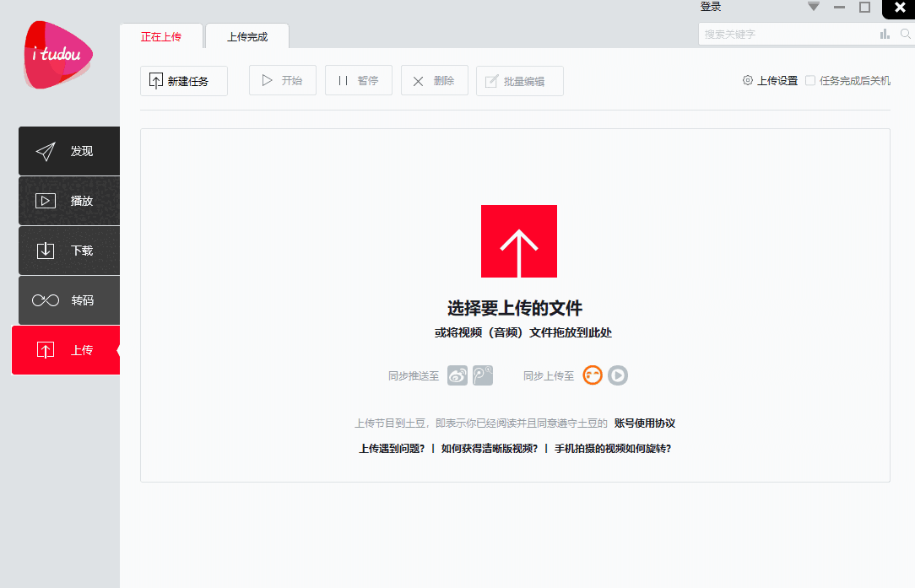Select the 上传 (Upload) sidebar icon
The image size is (915, 588).
pos(68,350)
